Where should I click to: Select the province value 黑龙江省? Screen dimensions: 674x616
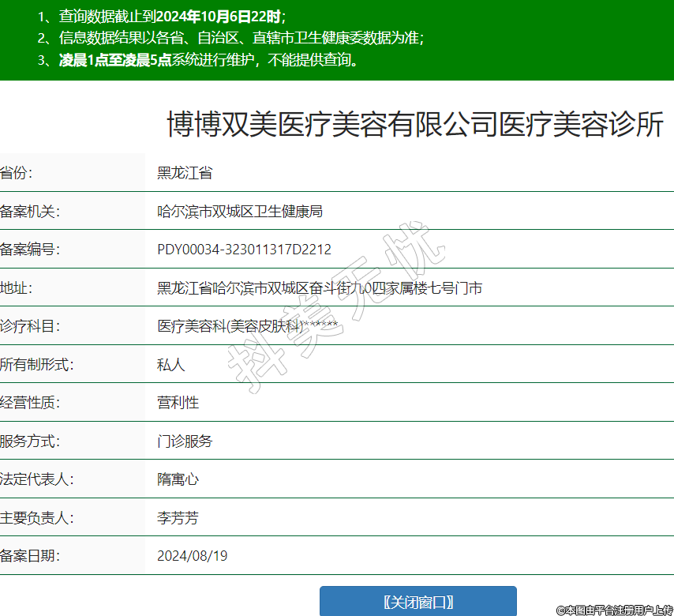(185, 173)
